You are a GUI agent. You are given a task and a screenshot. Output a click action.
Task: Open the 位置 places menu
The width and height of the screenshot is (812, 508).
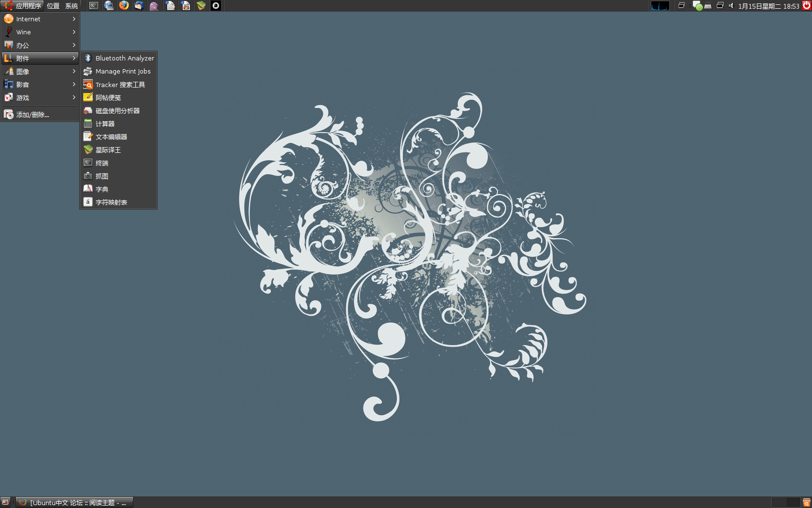click(x=53, y=6)
